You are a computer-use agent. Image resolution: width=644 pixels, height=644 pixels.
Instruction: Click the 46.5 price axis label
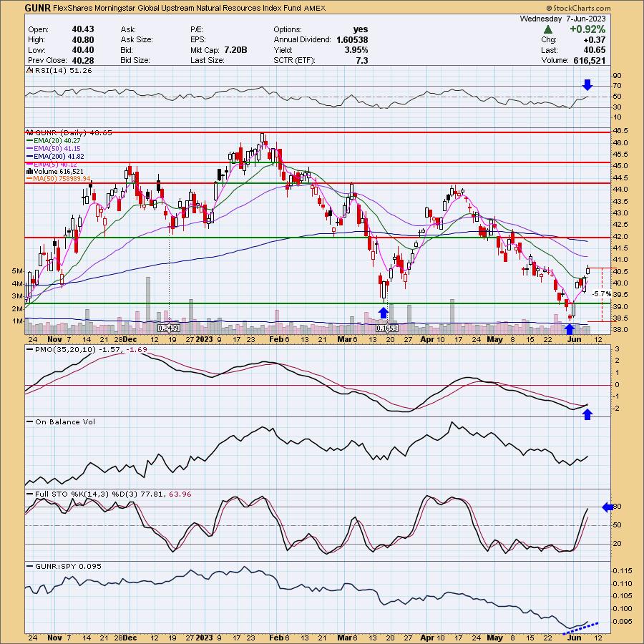coord(620,131)
